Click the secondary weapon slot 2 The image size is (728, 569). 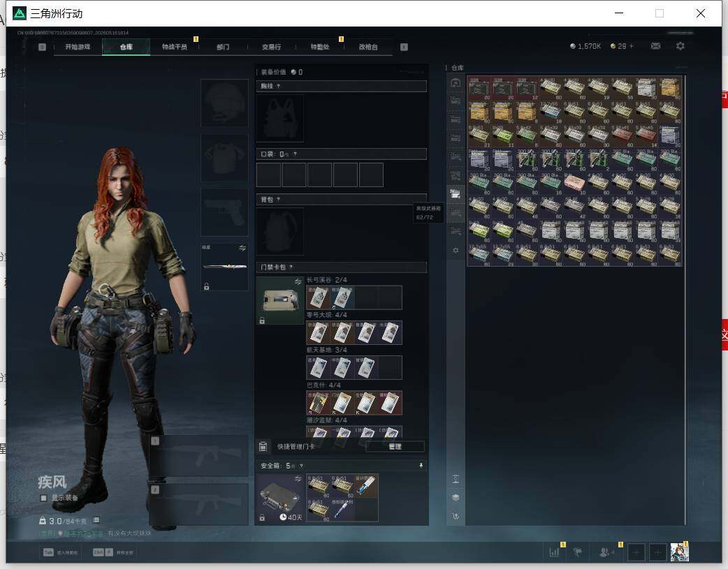198,505
